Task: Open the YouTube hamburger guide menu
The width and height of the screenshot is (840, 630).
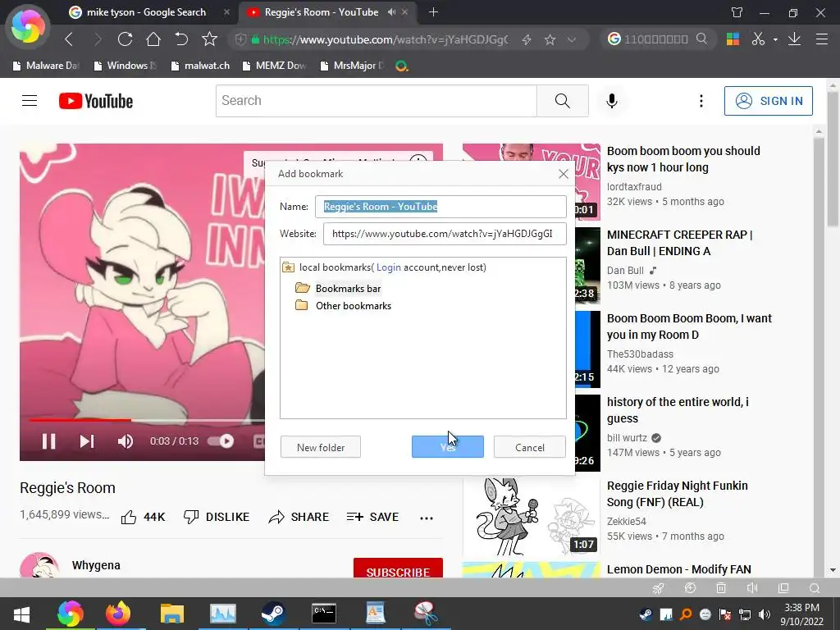Action: [30, 101]
